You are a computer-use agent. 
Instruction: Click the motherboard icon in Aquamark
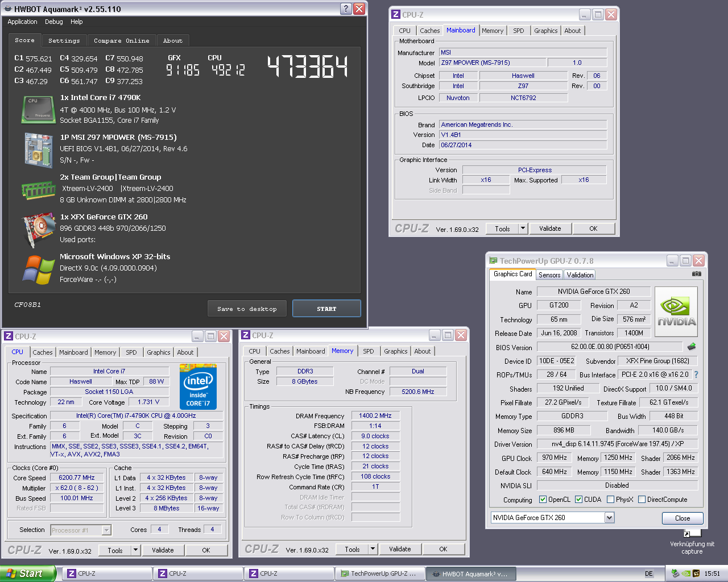tap(38, 150)
